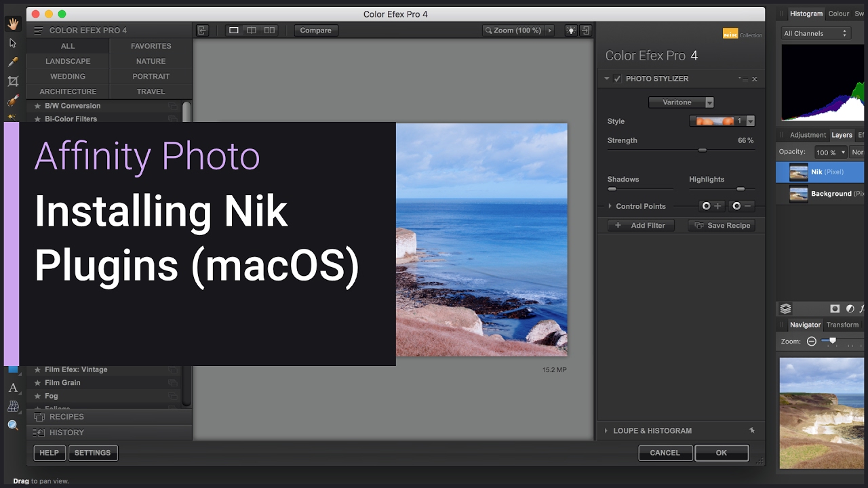The height and width of the screenshot is (488, 868).
Task: Add a positive control point
Action: pos(712,206)
